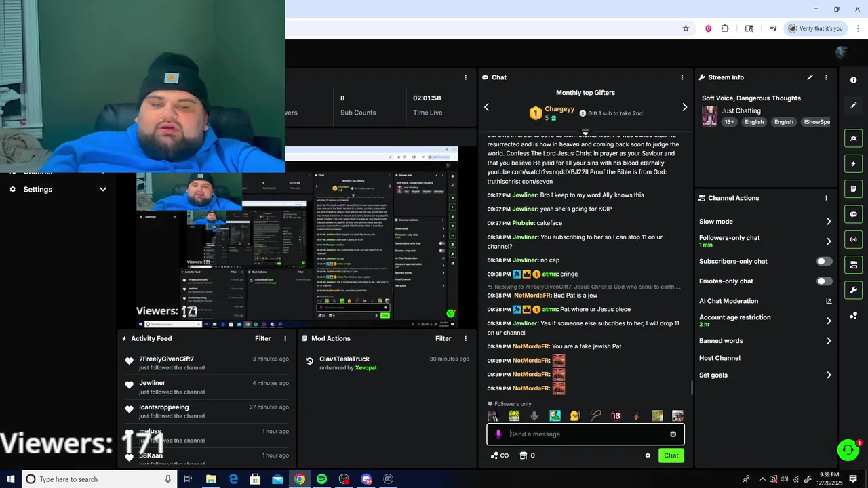Image resolution: width=868 pixels, height=488 pixels.
Task: Expand Slow mode options
Action: tap(829, 222)
